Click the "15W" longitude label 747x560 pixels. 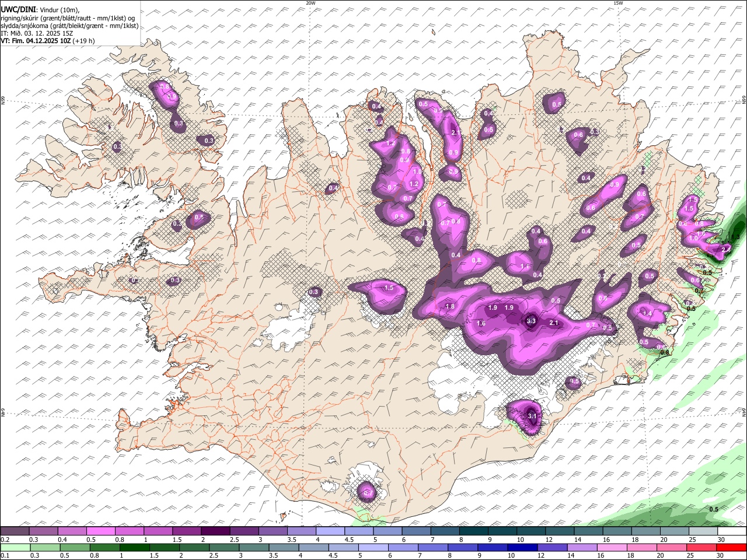click(x=618, y=3)
